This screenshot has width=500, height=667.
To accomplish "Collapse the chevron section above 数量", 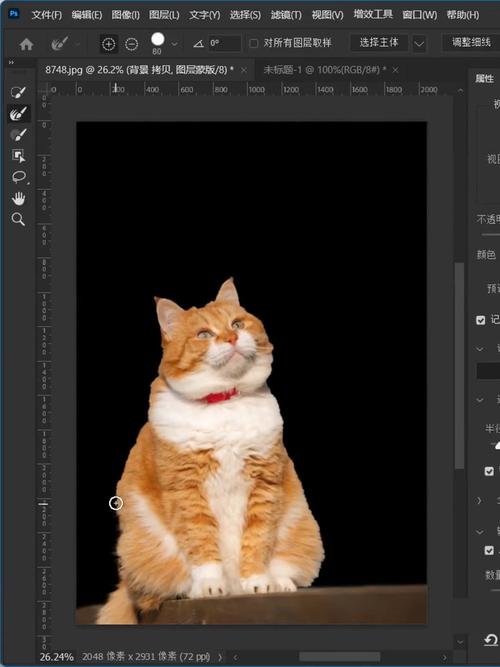I will pyautogui.click(x=480, y=532).
